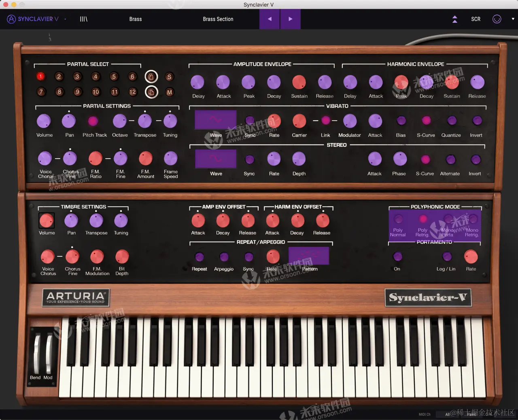Toggle the Stereo Alternate button

coord(450,159)
